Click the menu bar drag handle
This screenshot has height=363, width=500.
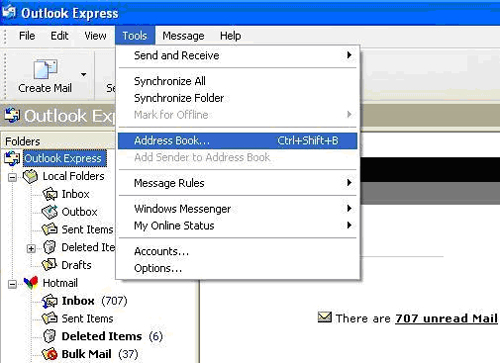pyautogui.click(x=5, y=36)
